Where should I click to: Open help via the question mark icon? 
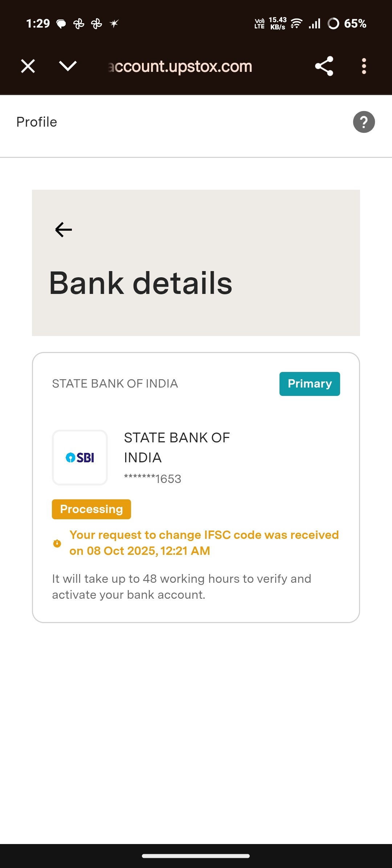point(364,122)
